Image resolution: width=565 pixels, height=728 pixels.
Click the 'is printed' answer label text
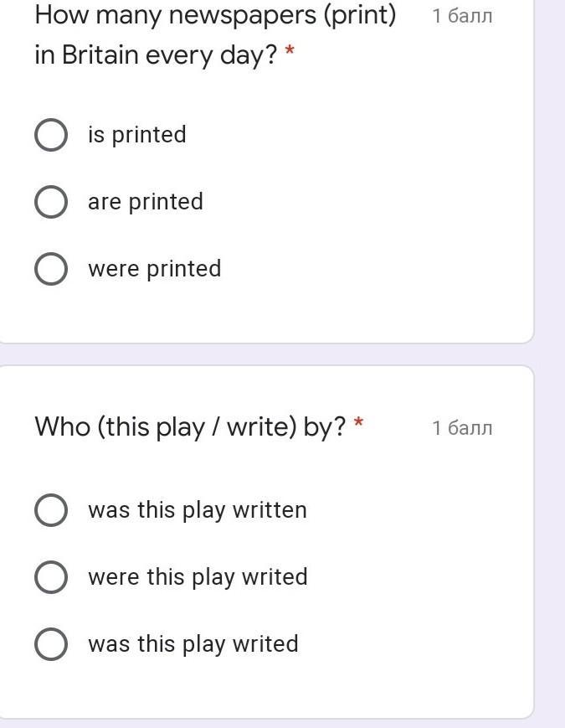pyautogui.click(x=137, y=135)
